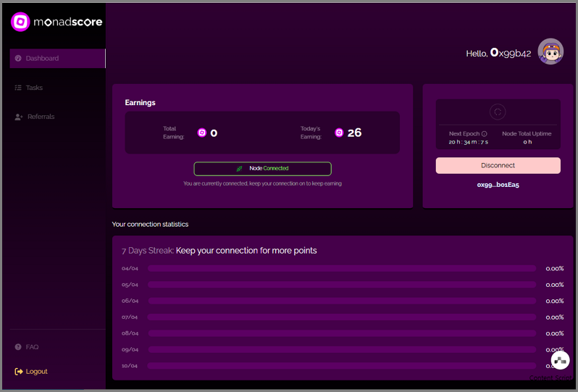Click the 05/04 streak progress bar

coord(342,285)
